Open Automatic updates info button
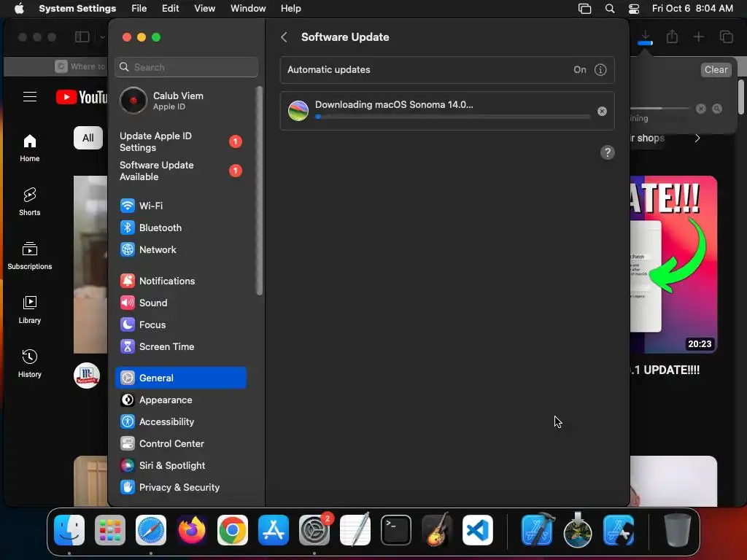Image resolution: width=747 pixels, height=560 pixels. (600, 70)
